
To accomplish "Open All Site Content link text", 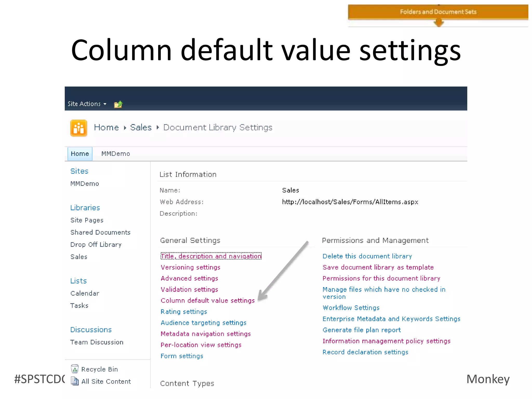I will point(106,381).
